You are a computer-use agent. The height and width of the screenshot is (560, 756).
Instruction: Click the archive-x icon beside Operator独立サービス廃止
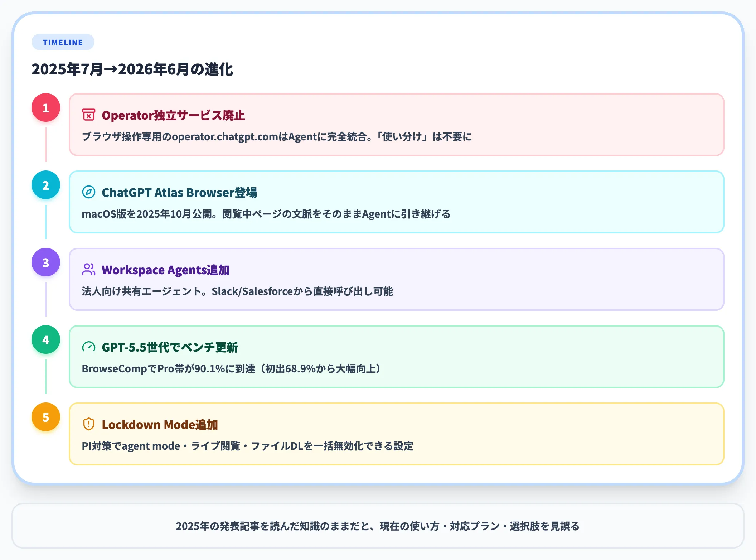[89, 115]
